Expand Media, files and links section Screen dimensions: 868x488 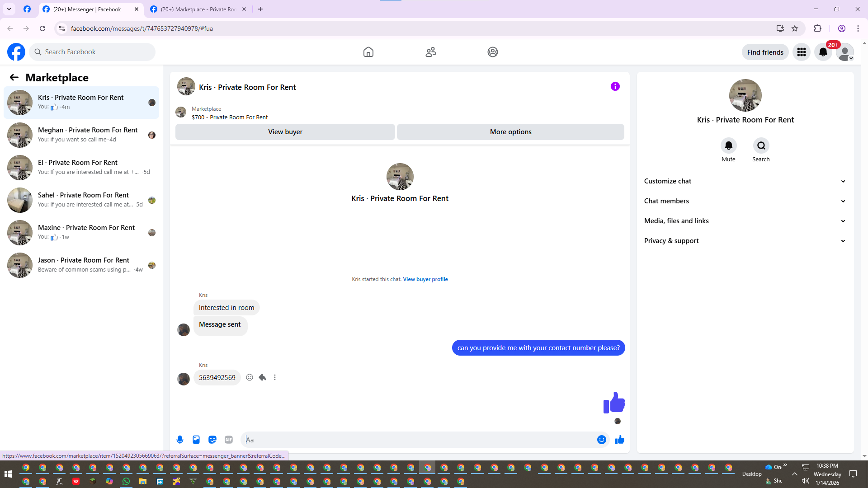[x=745, y=221]
